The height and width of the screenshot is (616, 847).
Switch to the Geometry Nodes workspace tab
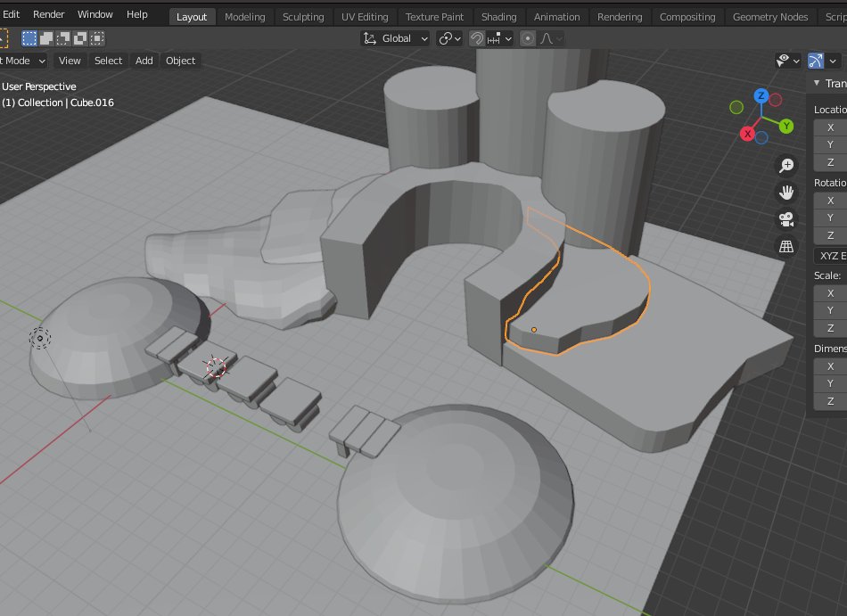[x=770, y=17]
